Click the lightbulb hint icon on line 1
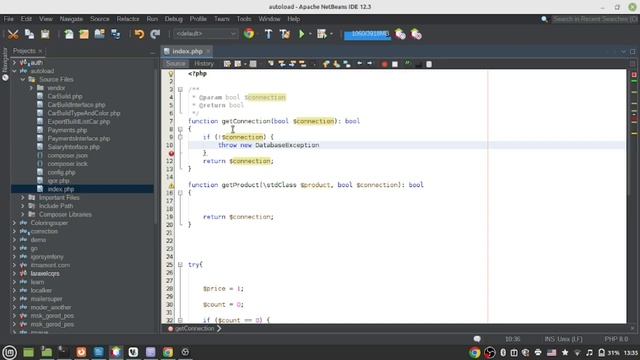The height and width of the screenshot is (360, 640). coord(171,74)
